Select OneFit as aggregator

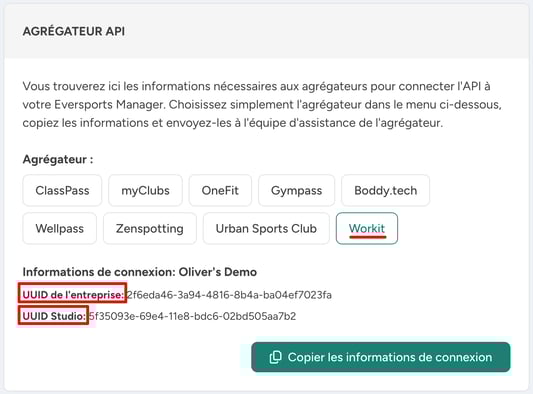[220, 190]
